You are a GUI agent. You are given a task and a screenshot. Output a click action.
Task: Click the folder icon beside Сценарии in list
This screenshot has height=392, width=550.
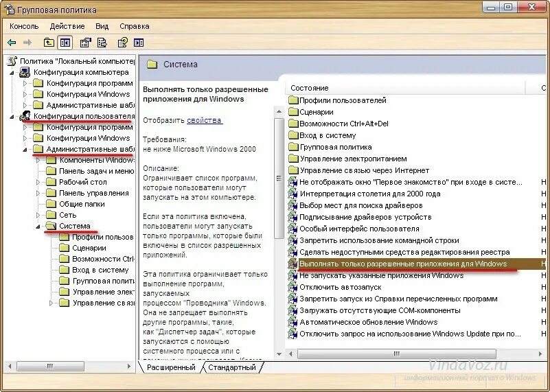pyautogui.click(x=293, y=112)
